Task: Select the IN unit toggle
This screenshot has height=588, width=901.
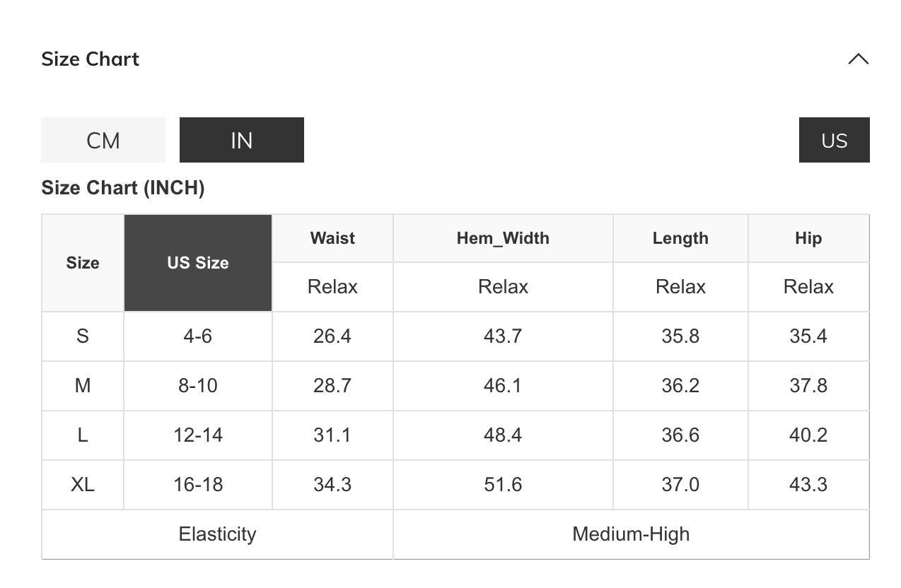Action: pos(242,140)
